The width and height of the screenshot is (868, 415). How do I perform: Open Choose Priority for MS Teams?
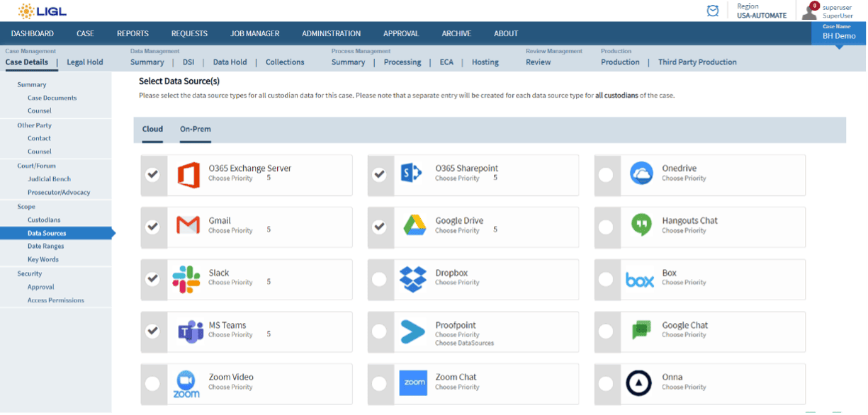coord(230,335)
